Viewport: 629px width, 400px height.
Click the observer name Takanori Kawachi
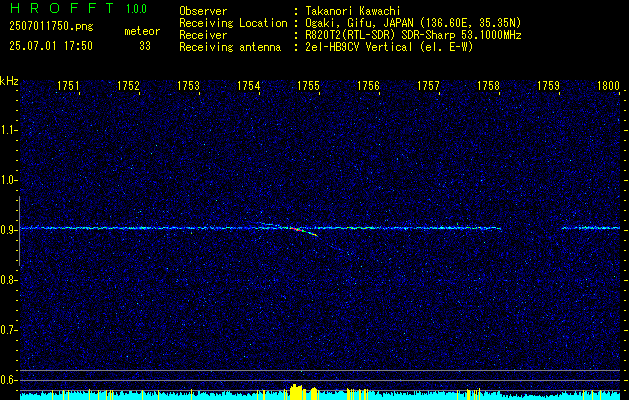351,11
